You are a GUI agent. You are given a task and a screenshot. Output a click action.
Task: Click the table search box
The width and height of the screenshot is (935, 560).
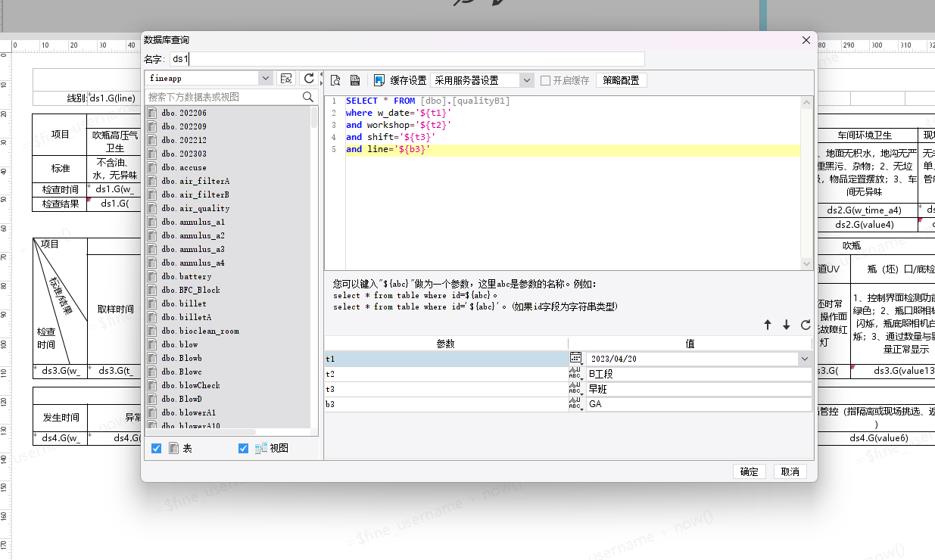pyautogui.click(x=223, y=97)
